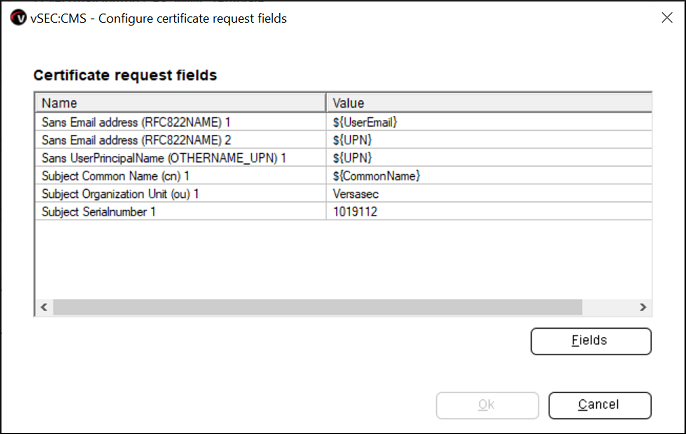Screen dimensions: 686x434
Task: Select row Subject Organization Unit (ou) 1
Action: (x=343, y=194)
